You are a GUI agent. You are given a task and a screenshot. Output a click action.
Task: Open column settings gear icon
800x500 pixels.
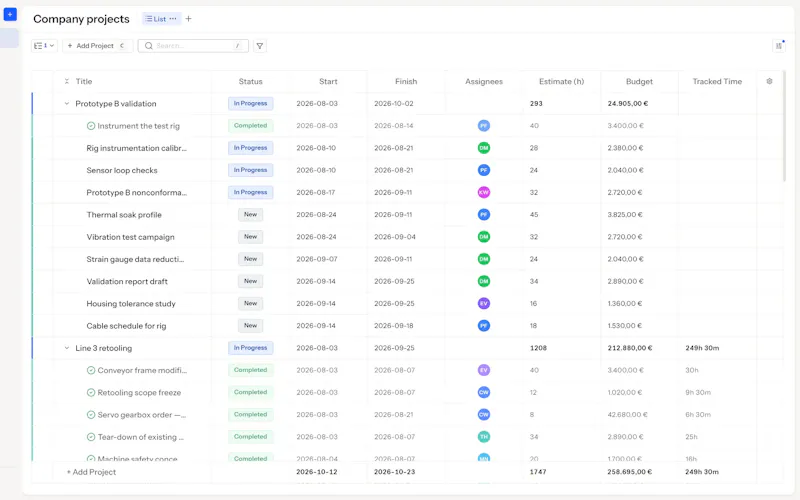769,81
